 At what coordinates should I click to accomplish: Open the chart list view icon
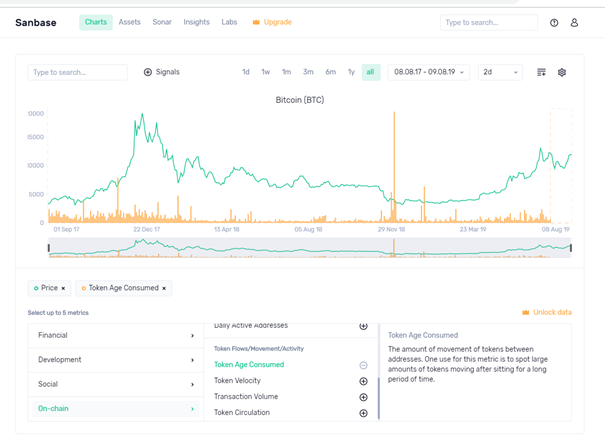pyautogui.click(x=541, y=72)
